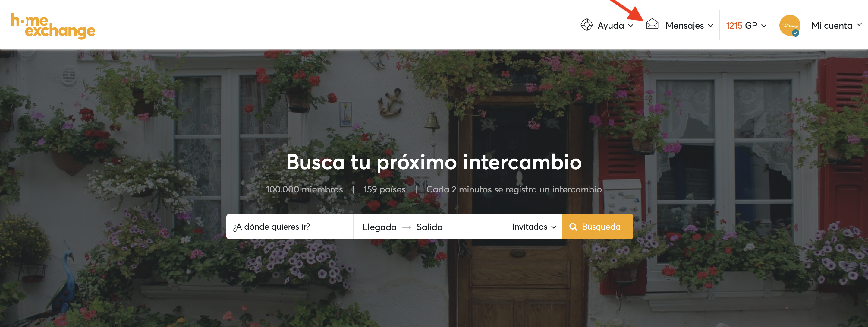Click the 1215 GP points balance
Viewport: 868px width, 327px height.
[742, 26]
